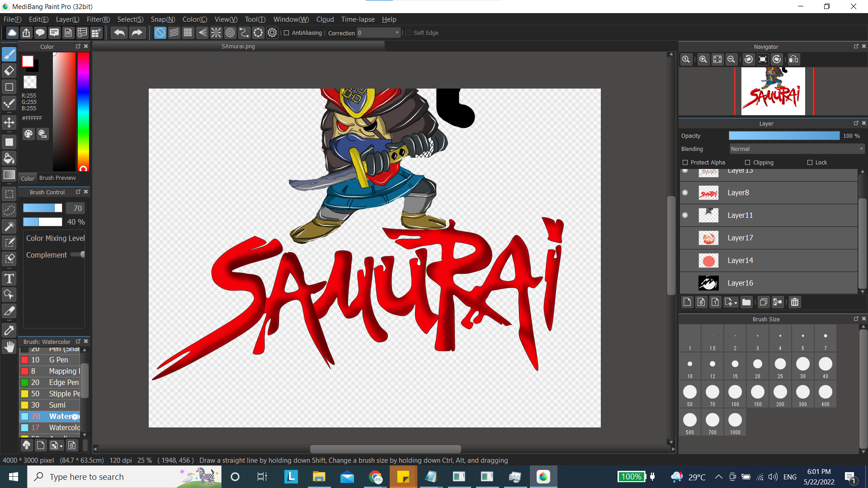
Task: Toggle the AntiAliasing checkbox
Action: point(286,33)
